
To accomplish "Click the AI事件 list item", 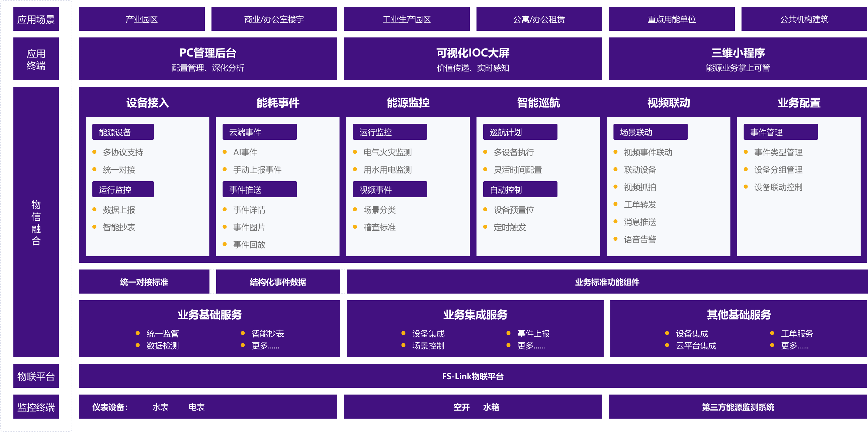I will 245,152.
